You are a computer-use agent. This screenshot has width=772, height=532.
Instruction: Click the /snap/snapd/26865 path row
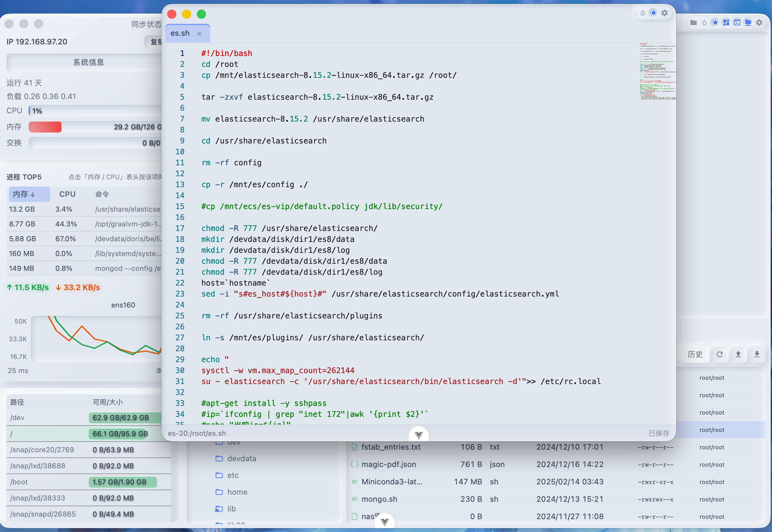click(43, 514)
